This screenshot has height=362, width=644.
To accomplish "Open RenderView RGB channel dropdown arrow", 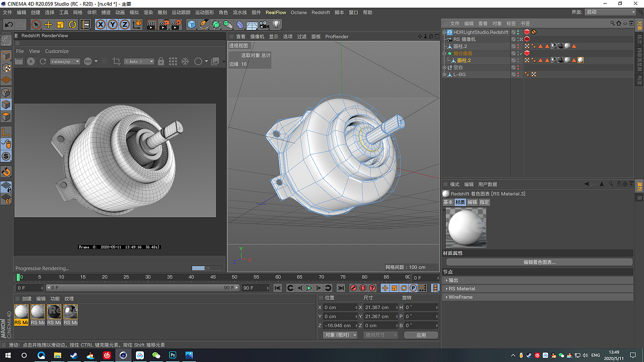I will click(96, 61).
